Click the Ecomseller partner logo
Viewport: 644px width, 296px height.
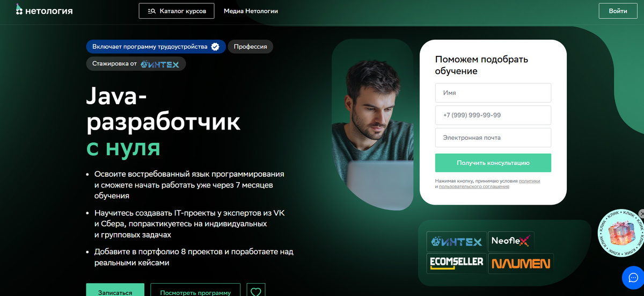pyautogui.click(x=457, y=263)
